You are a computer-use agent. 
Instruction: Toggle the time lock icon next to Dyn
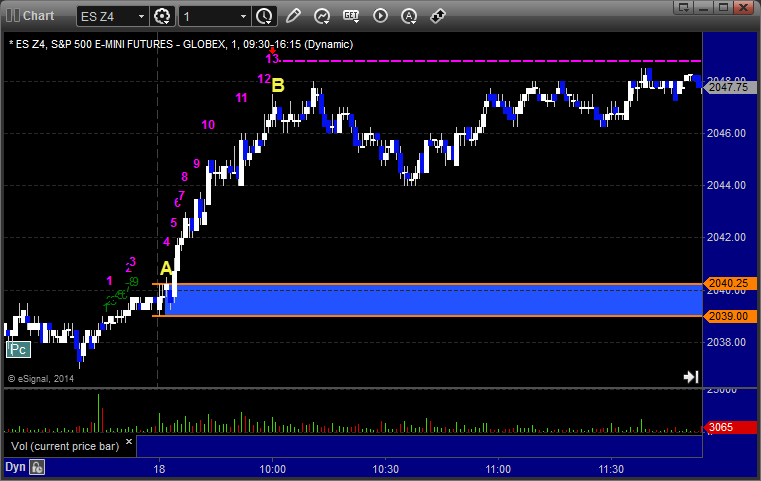(x=37, y=467)
